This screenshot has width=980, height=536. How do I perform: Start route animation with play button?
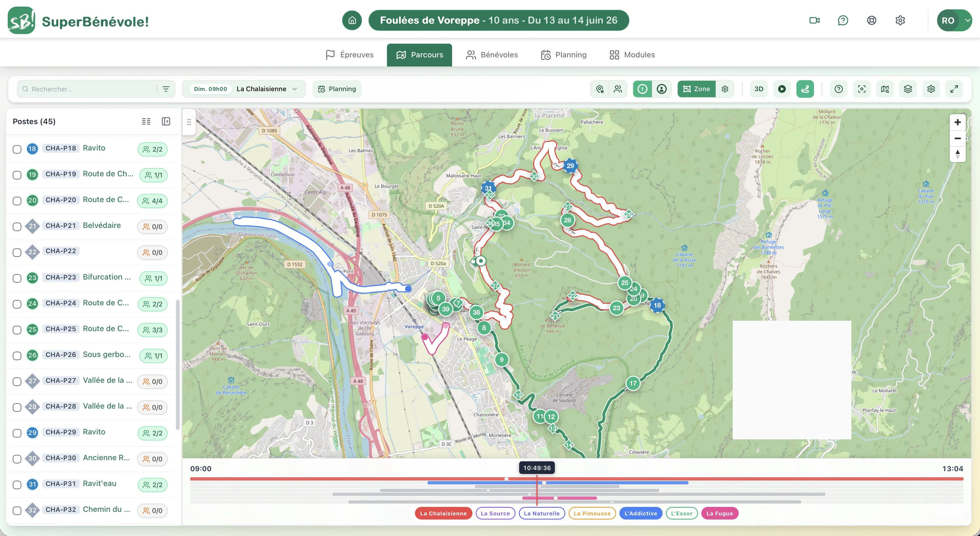click(x=782, y=89)
